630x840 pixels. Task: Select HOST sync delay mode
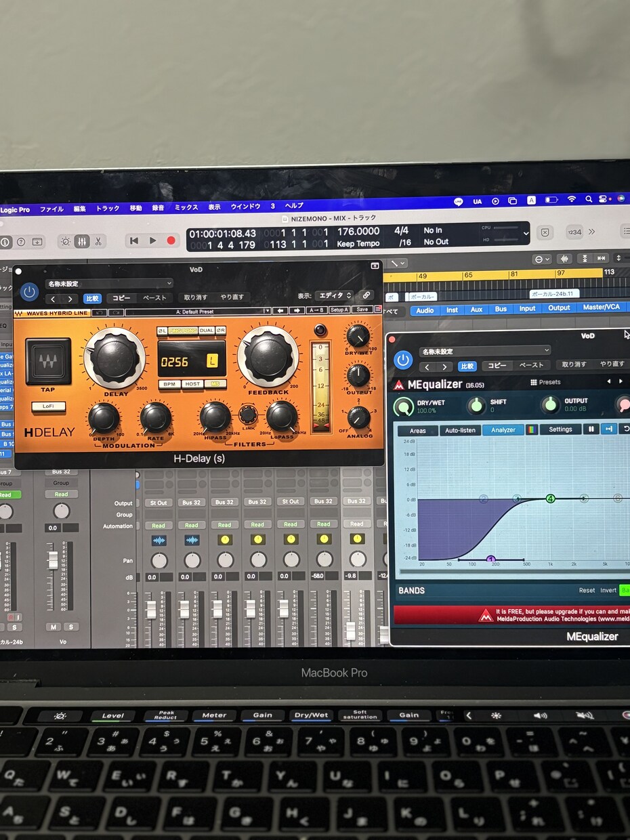(x=192, y=384)
